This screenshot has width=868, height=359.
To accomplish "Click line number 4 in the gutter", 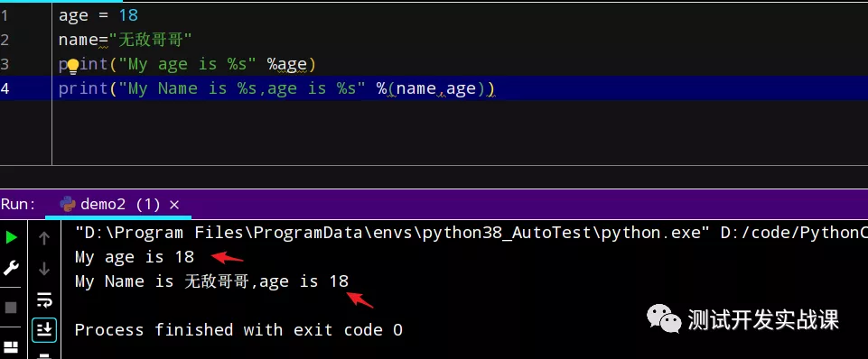I will click(5, 88).
